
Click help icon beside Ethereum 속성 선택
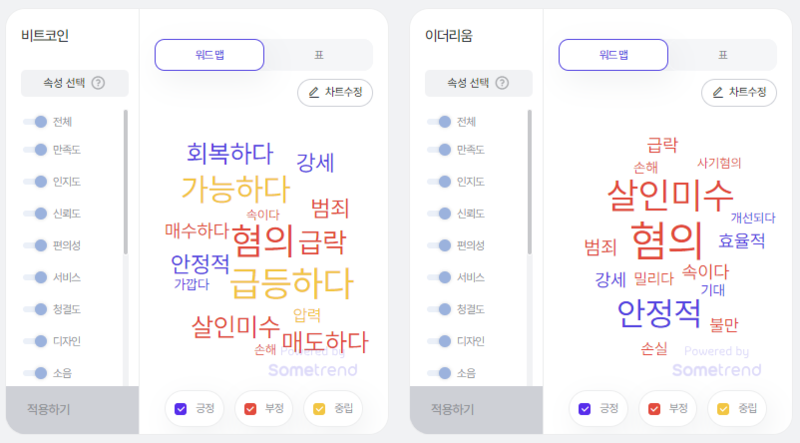502,83
